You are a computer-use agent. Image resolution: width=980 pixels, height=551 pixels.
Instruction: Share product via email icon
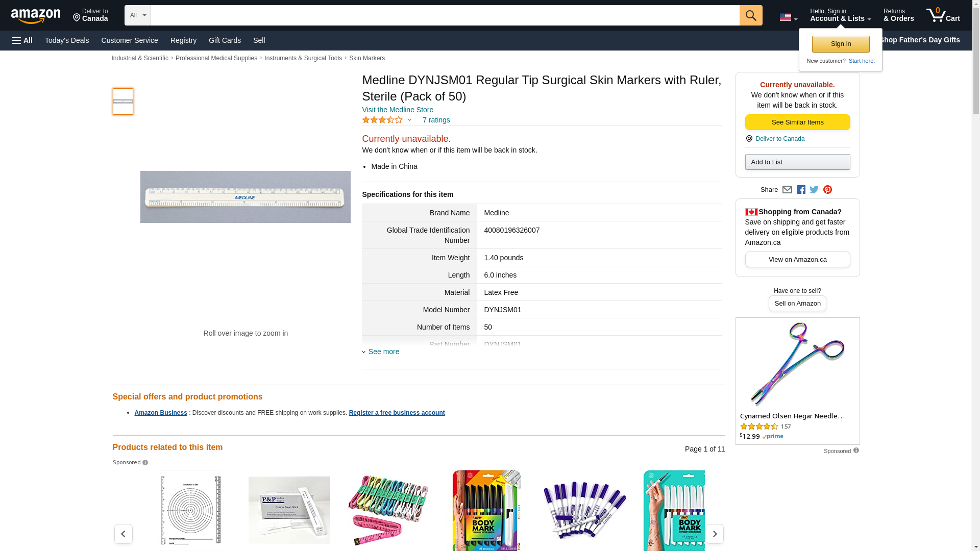pyautogui.click(x=787, y=190)
